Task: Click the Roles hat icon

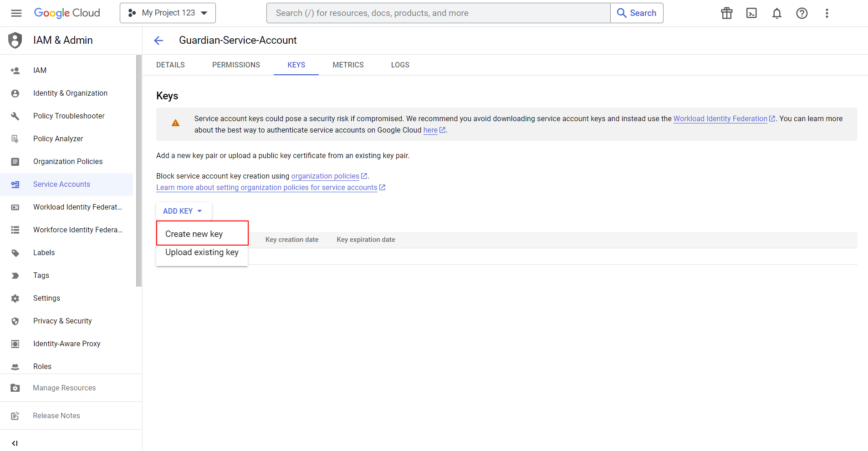Action: 15,367
